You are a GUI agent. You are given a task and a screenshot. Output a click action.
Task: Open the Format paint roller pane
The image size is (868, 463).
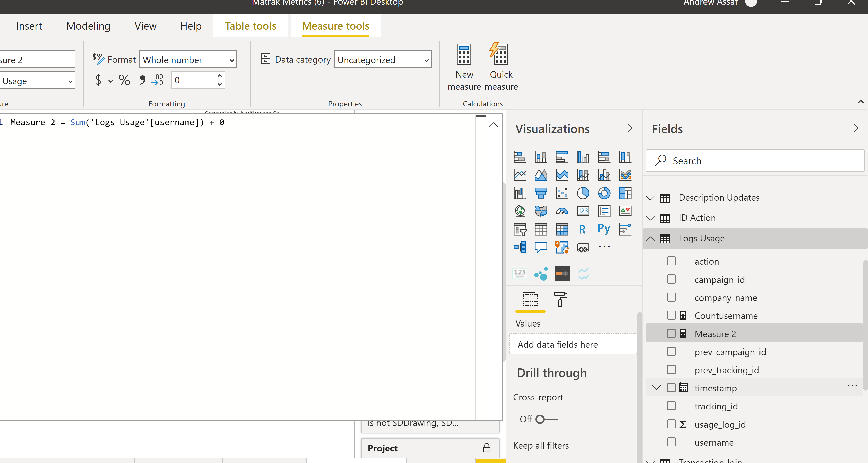click(x=560, y=299)
